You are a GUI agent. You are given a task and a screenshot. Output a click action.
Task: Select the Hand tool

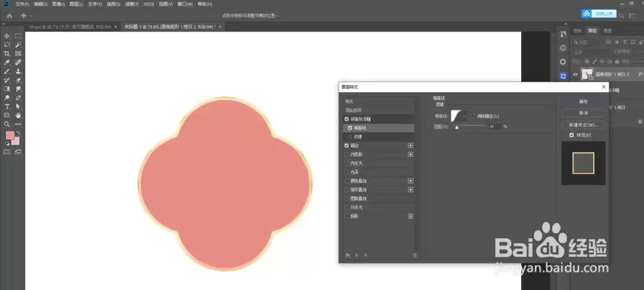(x=18, y=116)
